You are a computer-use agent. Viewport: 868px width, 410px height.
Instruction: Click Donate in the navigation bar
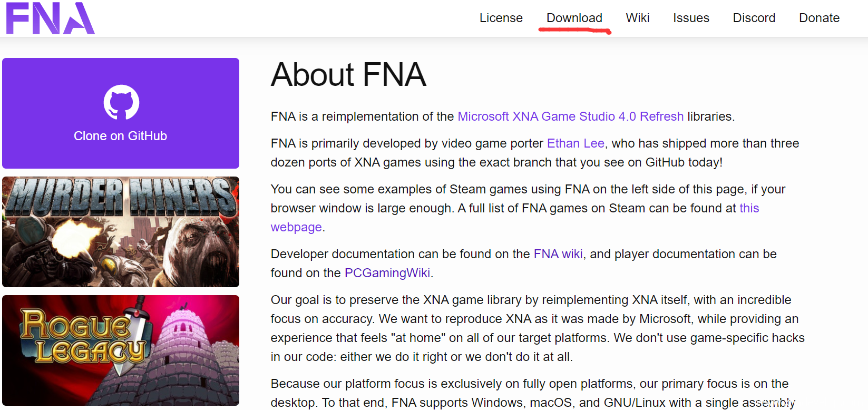point(819,18)
